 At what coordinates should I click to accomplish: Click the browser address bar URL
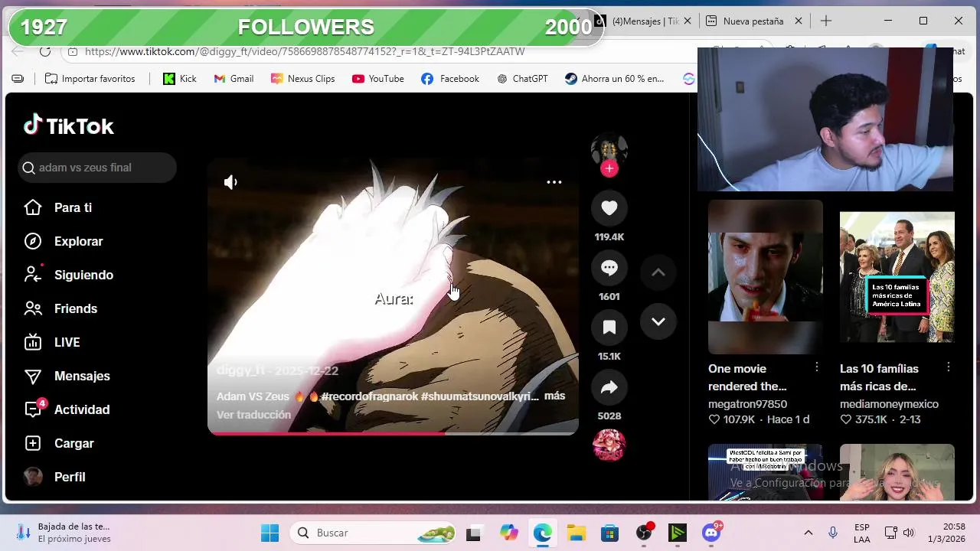click(x=305, y=52)
